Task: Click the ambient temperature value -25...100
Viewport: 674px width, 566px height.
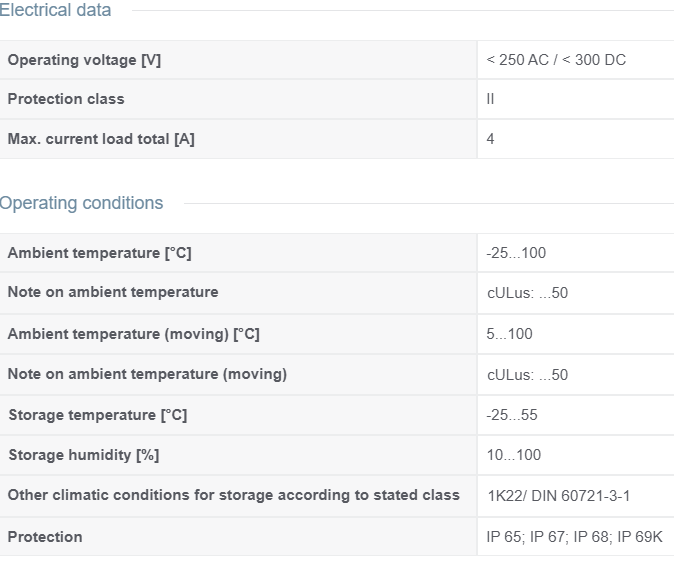Action: coord(516,253)
